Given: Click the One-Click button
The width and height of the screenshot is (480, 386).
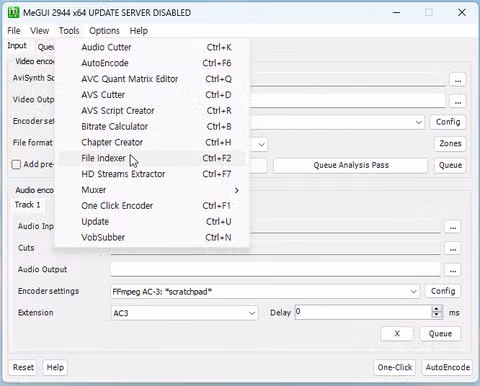Looking at the screenshot, I should (x=395, y=367).
